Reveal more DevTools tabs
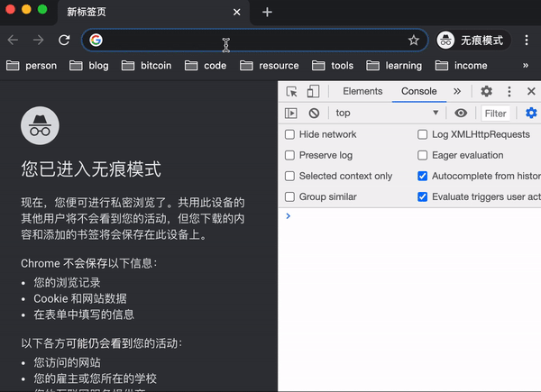This screenshot has width=541, height=392. tap(457, 91)
